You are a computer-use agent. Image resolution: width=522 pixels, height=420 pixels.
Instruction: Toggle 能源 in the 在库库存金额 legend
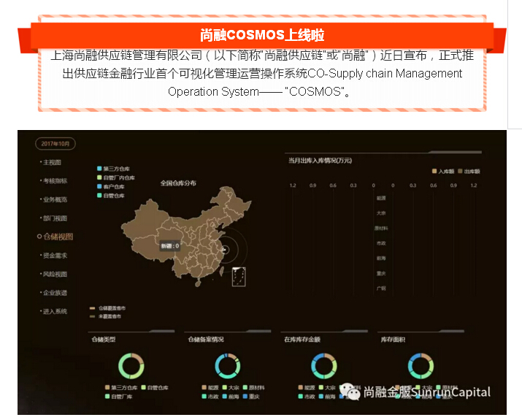click(x=307, y=388)
